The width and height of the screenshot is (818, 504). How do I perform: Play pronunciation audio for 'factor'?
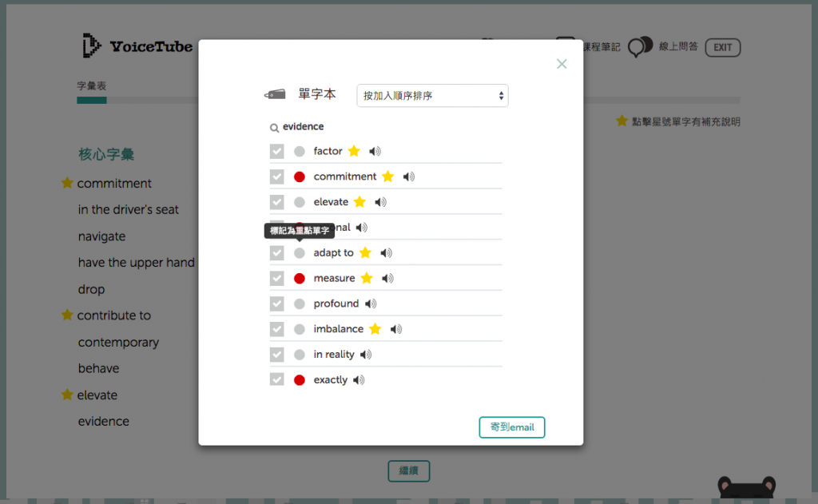click(374, 151)
